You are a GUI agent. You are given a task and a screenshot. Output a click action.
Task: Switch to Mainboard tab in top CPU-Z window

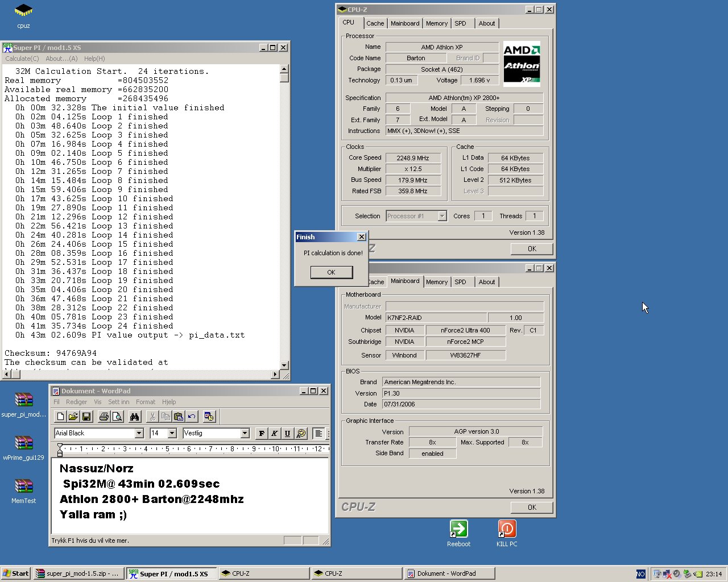coord(405,23)
